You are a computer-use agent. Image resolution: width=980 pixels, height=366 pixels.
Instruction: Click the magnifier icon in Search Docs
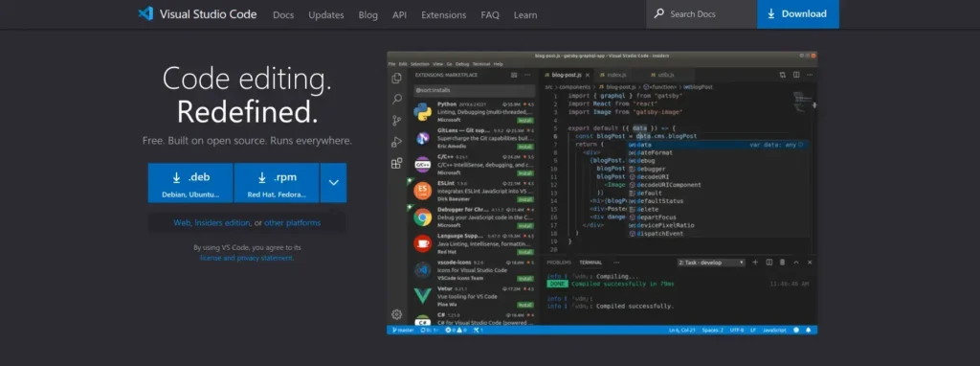[x=658, y=13]
